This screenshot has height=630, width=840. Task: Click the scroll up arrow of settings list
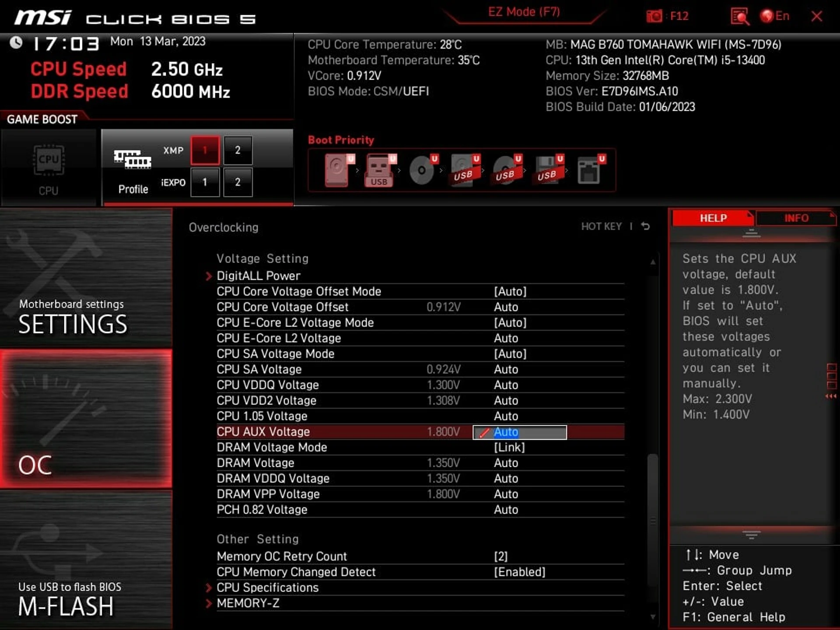point(653,262)
